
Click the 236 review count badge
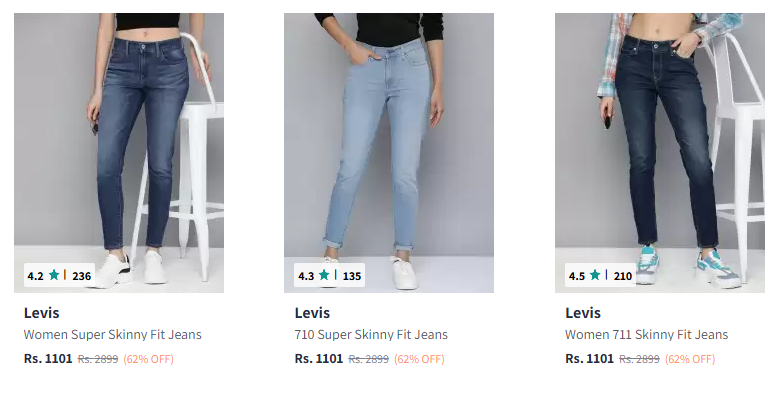[82, 276]
